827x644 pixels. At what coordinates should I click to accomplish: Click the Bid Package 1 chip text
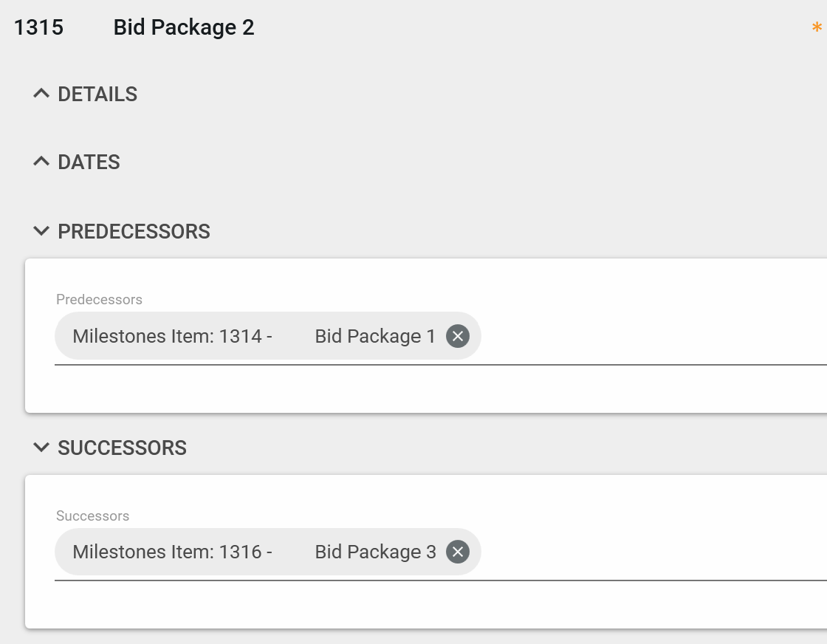375,337
